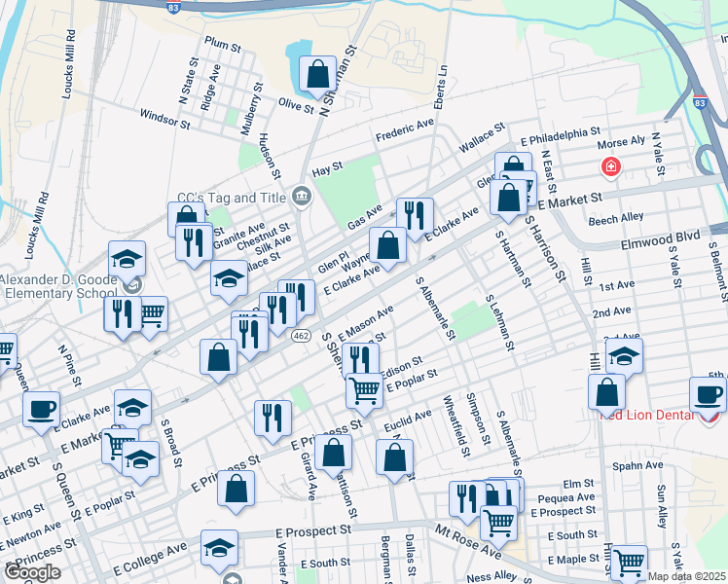Click the Google logo
This screenshot has height=584, width=728.
[x=32, y=572]
